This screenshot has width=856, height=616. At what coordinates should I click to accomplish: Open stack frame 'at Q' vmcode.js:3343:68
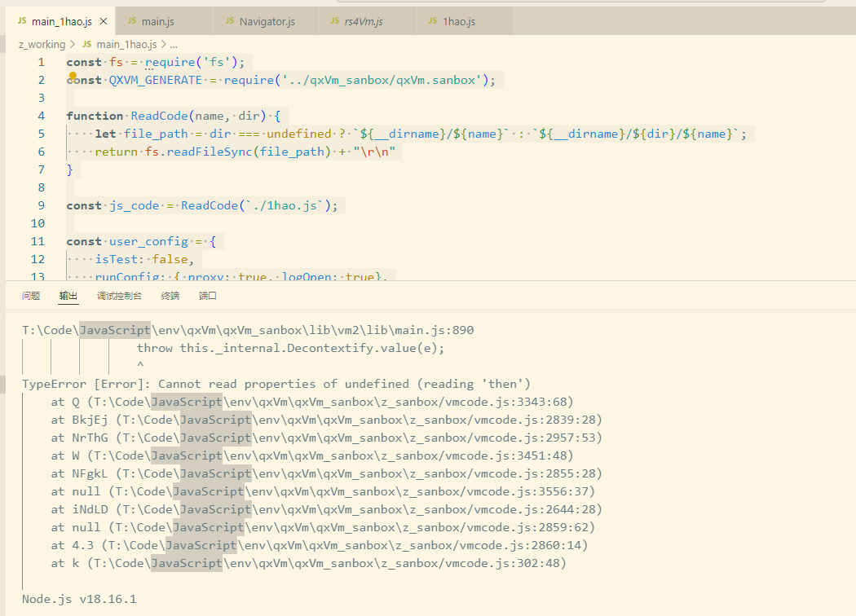[x=312, y=403]
